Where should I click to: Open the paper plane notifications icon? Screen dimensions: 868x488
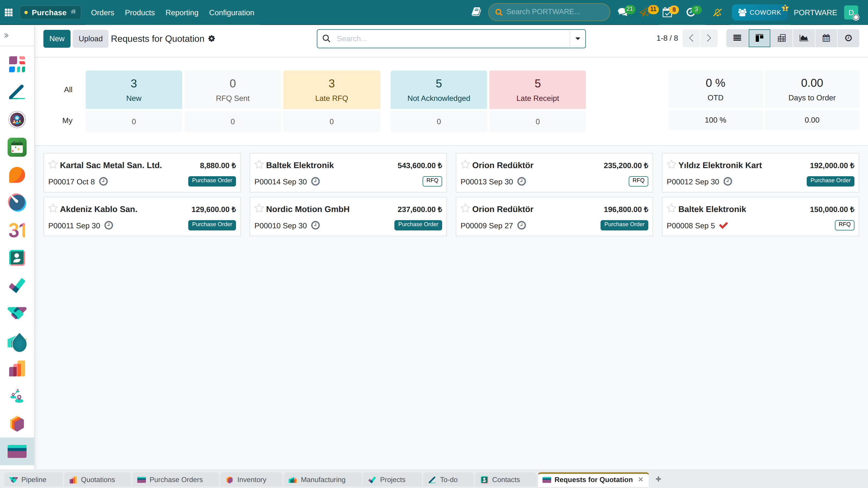coord(644,13)
